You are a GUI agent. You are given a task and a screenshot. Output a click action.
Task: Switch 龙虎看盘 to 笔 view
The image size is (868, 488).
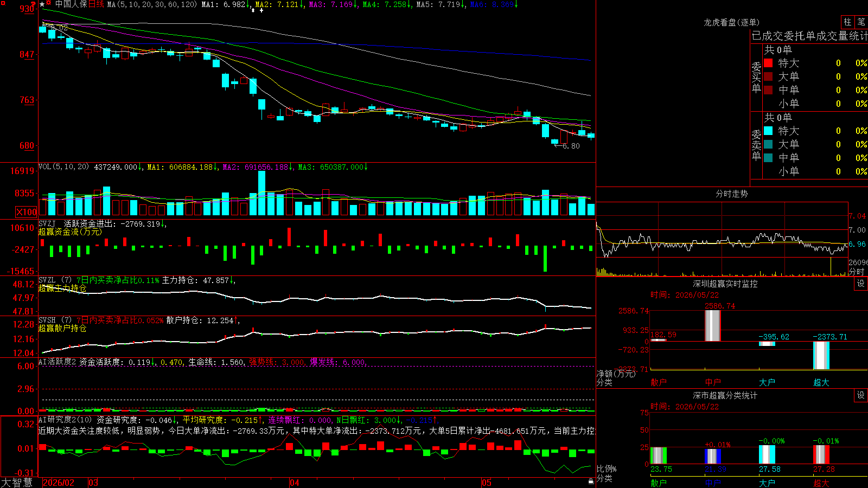(861, 22)
